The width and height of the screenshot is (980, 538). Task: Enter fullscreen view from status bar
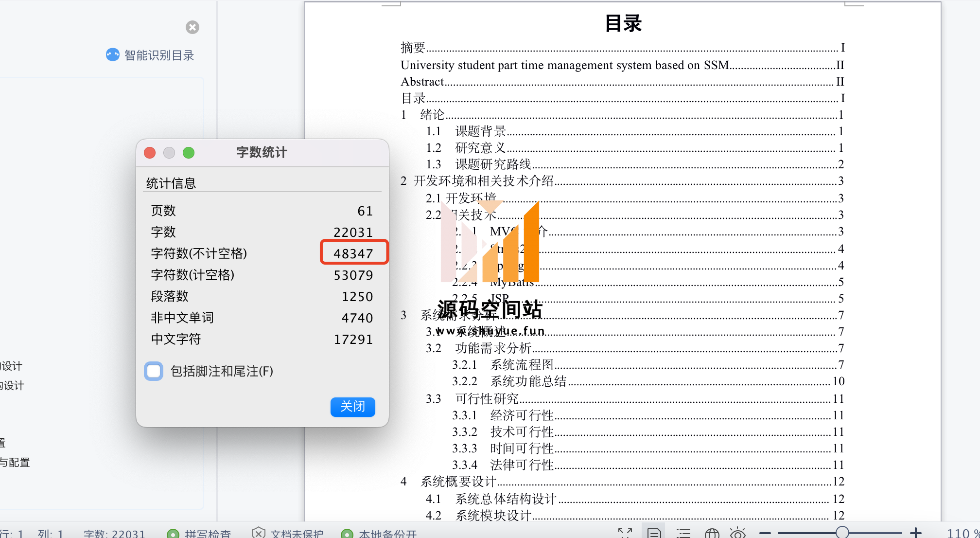625,533
